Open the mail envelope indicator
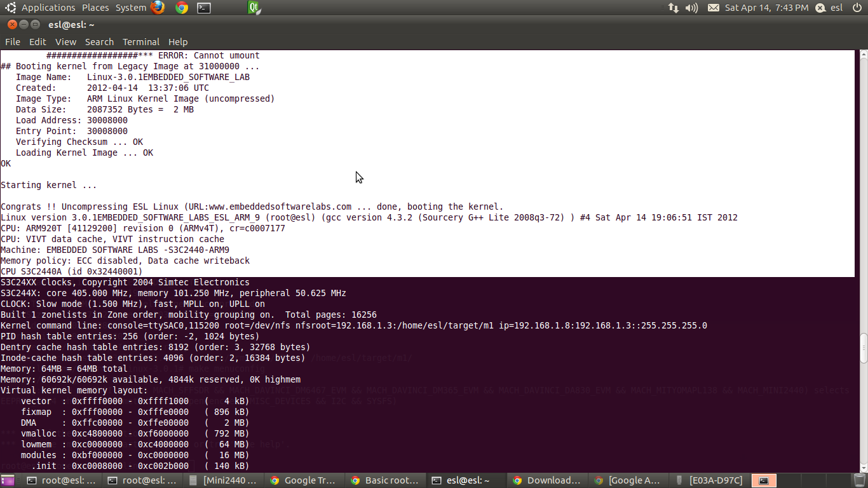Image resolution: width=868 pixels, height=488 pixels. coord(713,8)
